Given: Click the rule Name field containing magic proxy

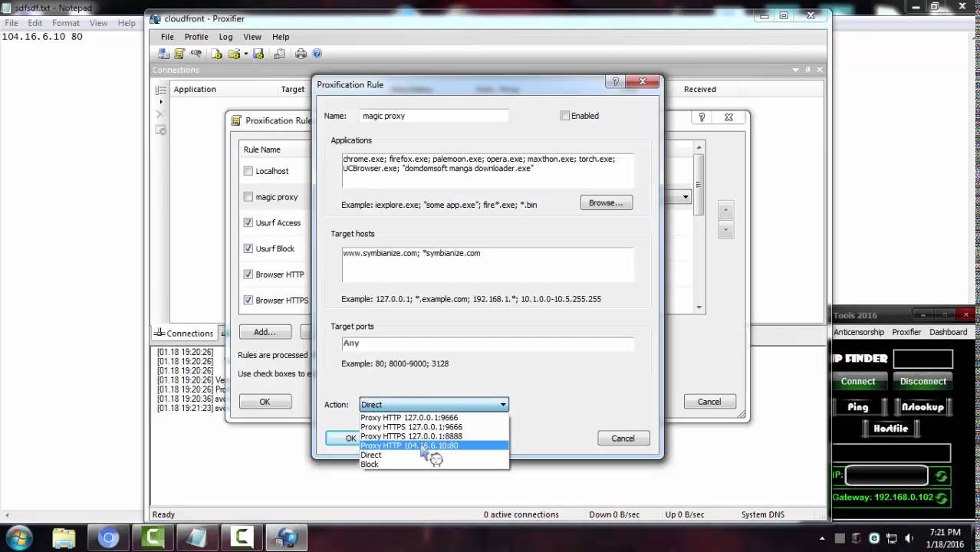Looking at the screenshot, I should coord(435,116).
